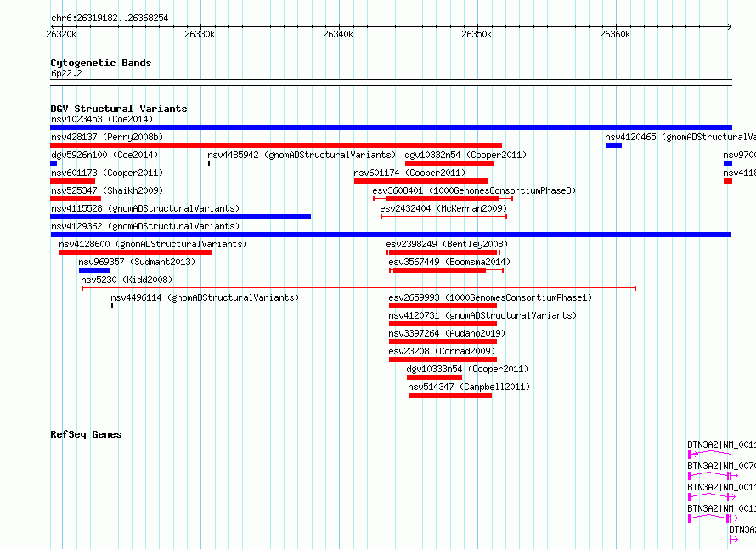Viewport: 756px width, 549px height.
Task: Click the red nsv601174 variant bar
Action: point(421,181)
